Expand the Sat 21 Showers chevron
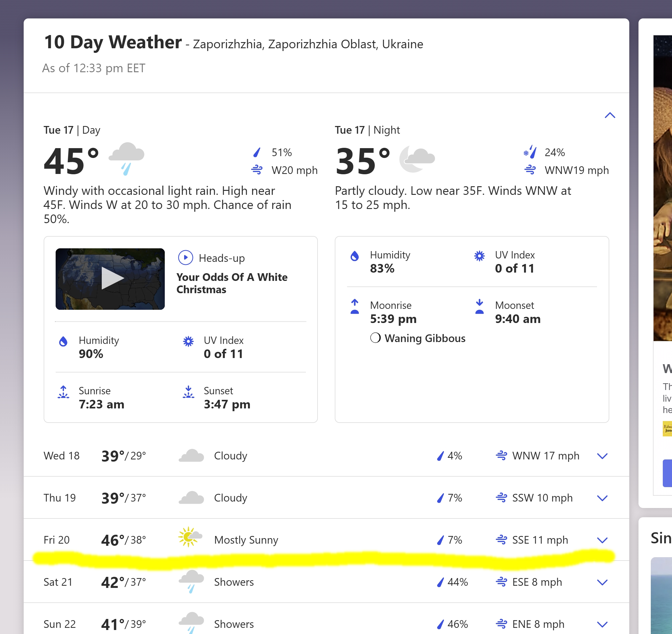 602,582
